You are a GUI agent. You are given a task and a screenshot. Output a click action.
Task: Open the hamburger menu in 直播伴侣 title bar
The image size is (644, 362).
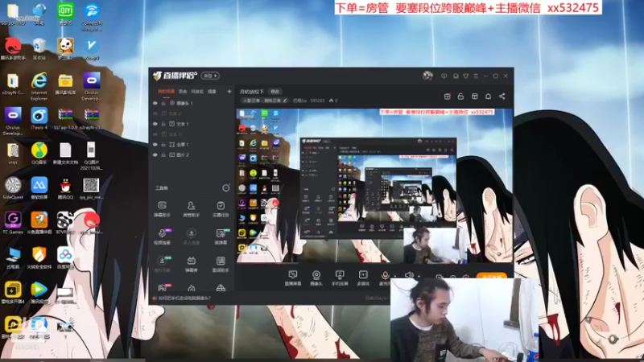[x=476, y=76]
